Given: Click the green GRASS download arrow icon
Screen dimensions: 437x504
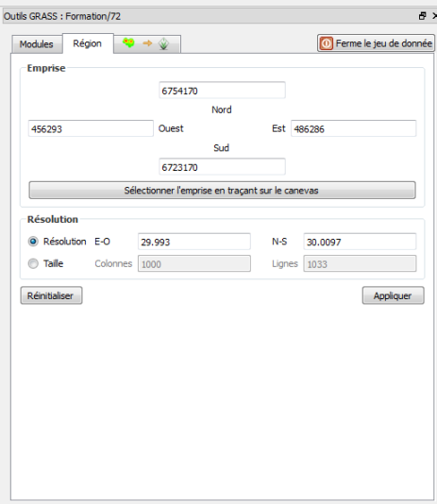Looking at the screenshot, I should point(163,43).
